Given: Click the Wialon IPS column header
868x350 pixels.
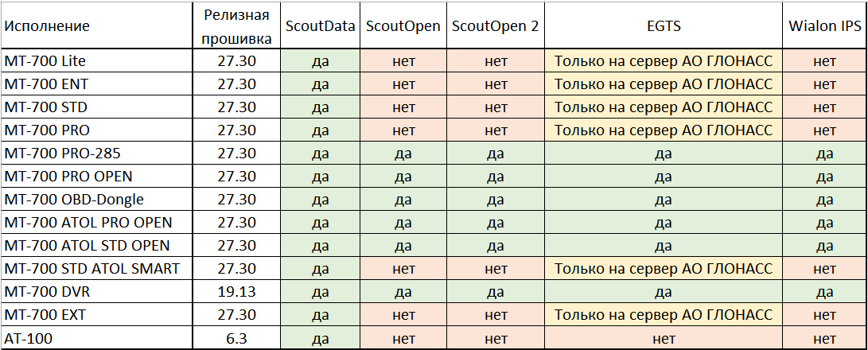Looking at the screenshot, I should (825, 26).
